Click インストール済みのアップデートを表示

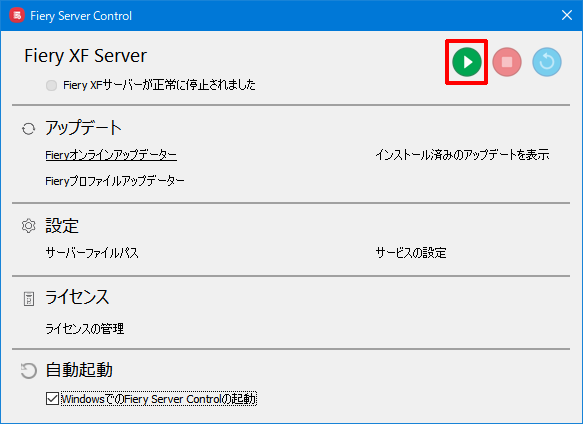pyautogui.click(x=462, y=155)
